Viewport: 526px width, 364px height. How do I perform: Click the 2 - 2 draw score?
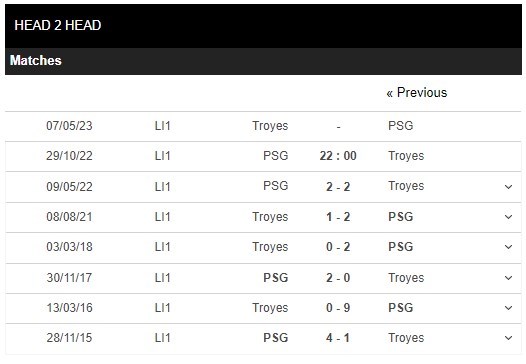[x=338, y=187]
